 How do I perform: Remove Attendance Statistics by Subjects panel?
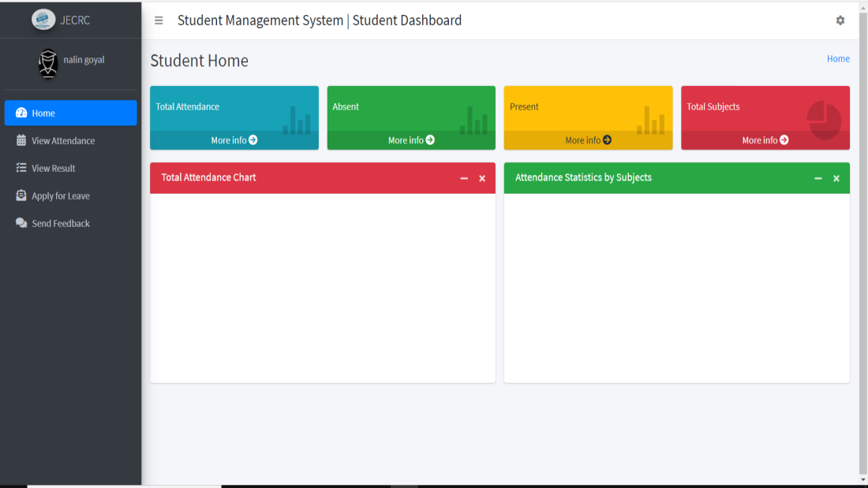(x=836, y=179)
